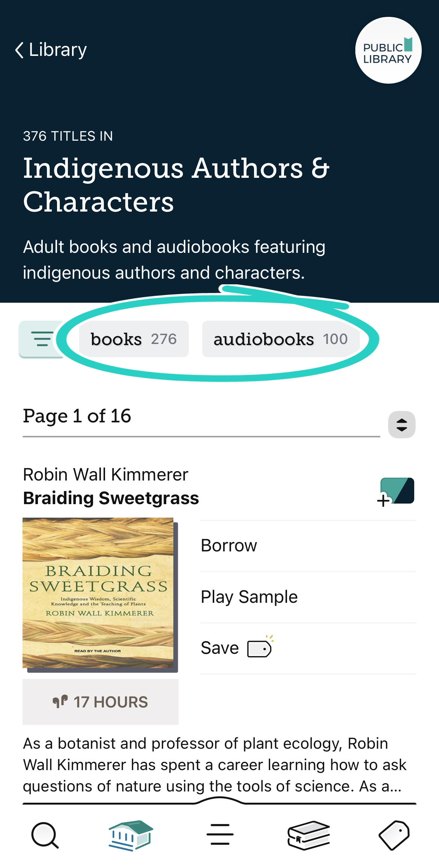Tap the Braiding Sweetgrass cover image

point(98,593)
